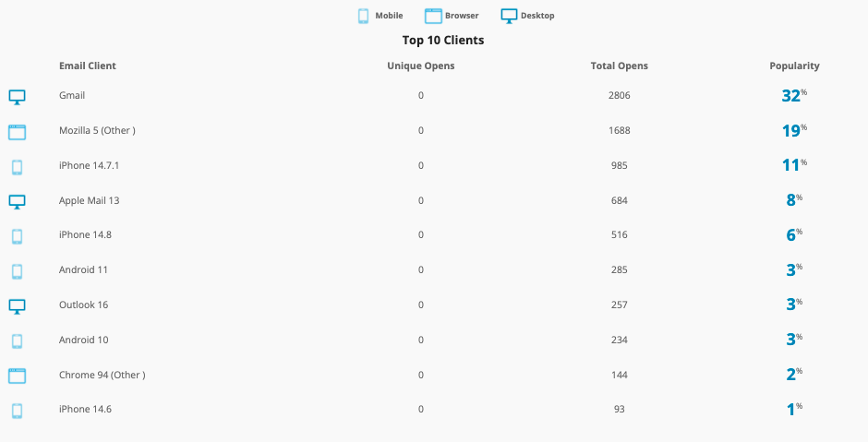Click the Unique Opens column header
The image size is (868, 442).
point(421,66)
